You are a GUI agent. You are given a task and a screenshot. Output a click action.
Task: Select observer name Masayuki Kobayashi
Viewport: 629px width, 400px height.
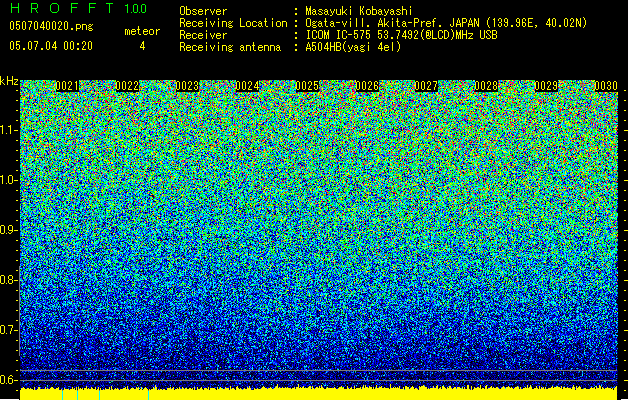[359, 11]
